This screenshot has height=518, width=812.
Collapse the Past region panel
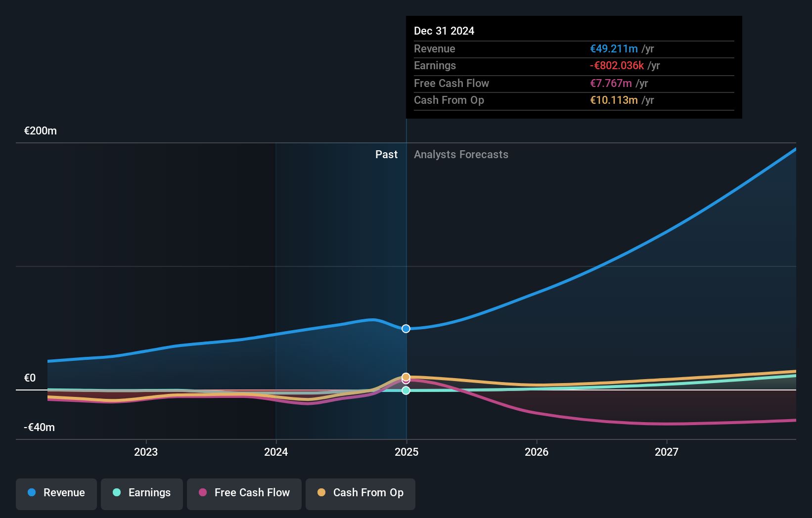click(x=386, y=154)
